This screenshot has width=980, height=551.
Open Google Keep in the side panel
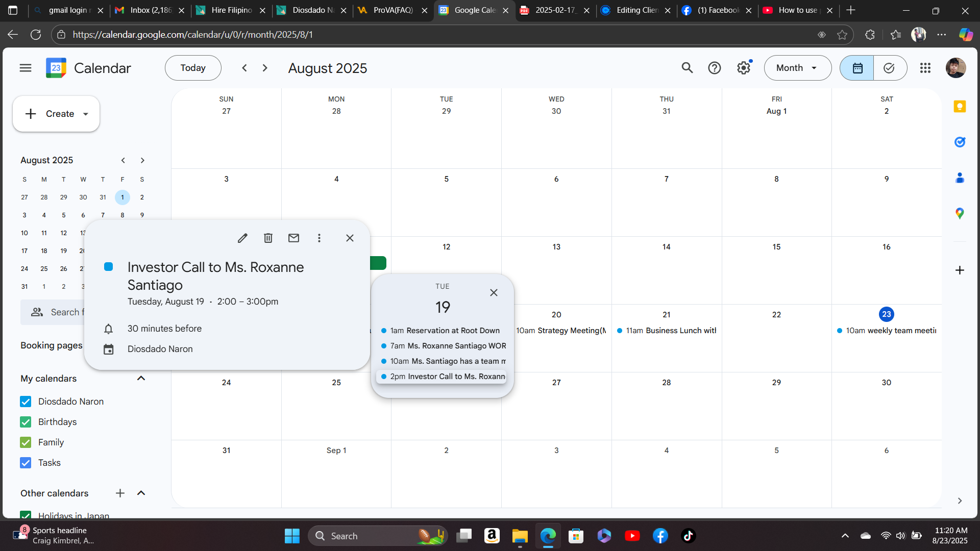tap(960, 106)
